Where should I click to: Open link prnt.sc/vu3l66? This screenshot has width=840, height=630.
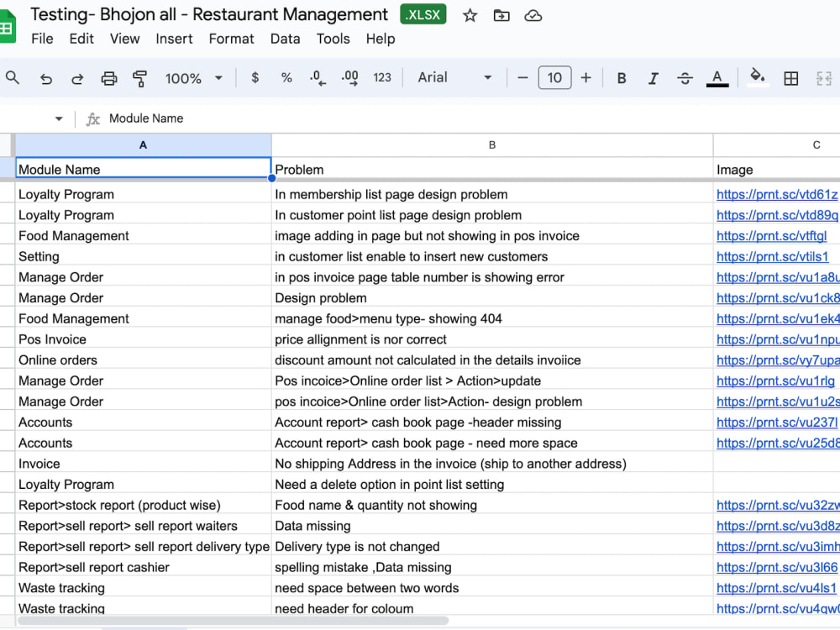pyautogui.click(x=777, y=567)
